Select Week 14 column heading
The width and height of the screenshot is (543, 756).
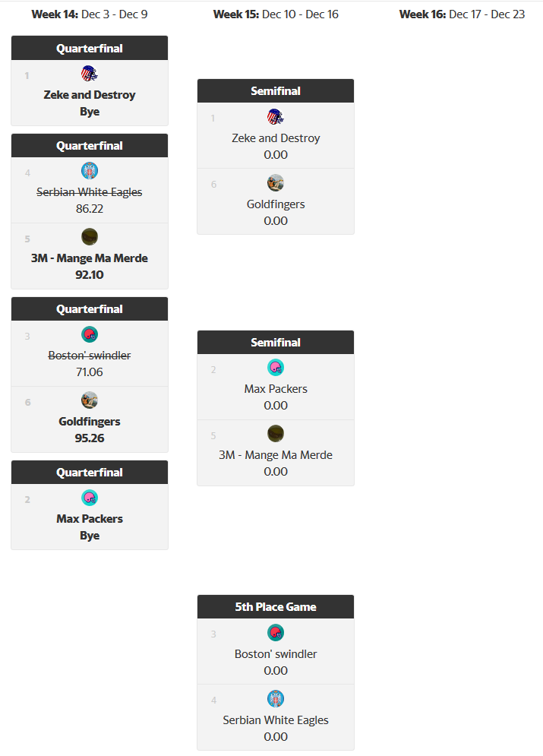(x=90, y=14)
